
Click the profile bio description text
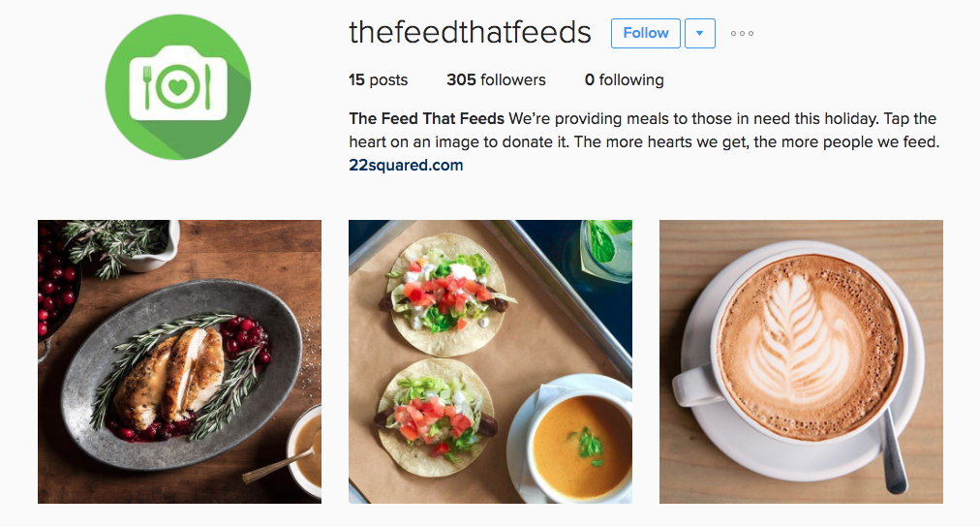click(644, 130)
